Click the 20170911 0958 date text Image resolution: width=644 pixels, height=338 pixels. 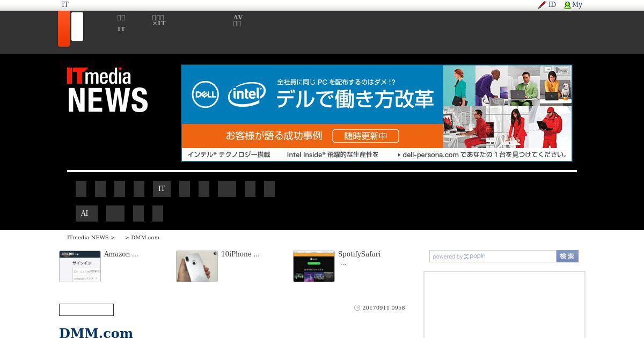click(383, 308)
